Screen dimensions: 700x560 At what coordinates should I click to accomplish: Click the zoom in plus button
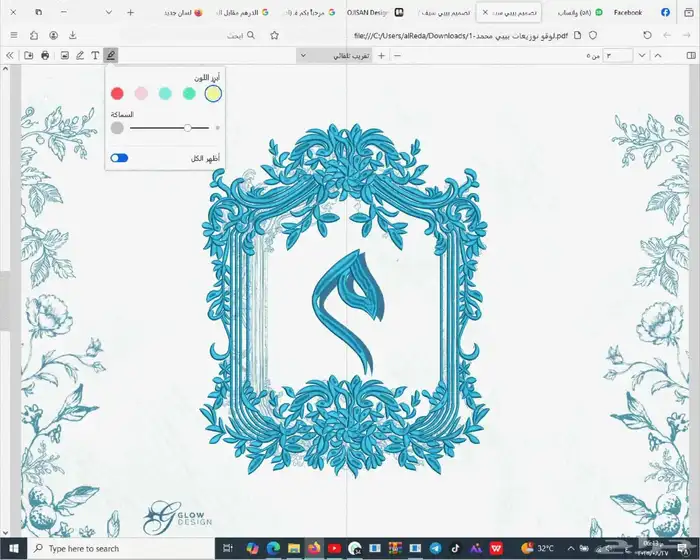[x=381, y=55]
